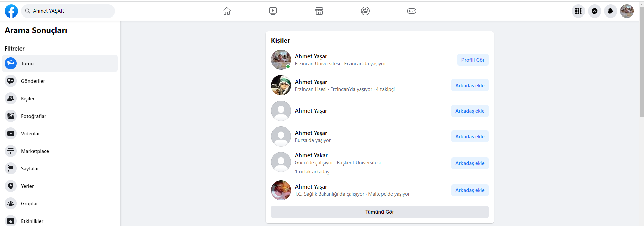Select the Videolar filter

click(x=30, y=133)
